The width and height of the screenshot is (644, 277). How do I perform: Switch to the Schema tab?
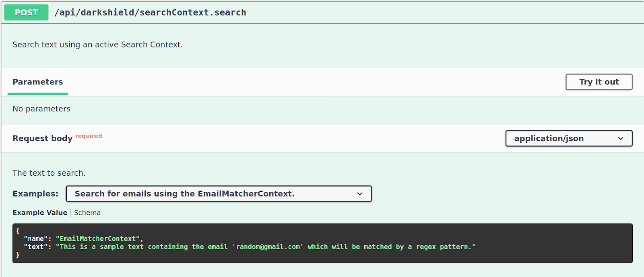click(87, 213)
